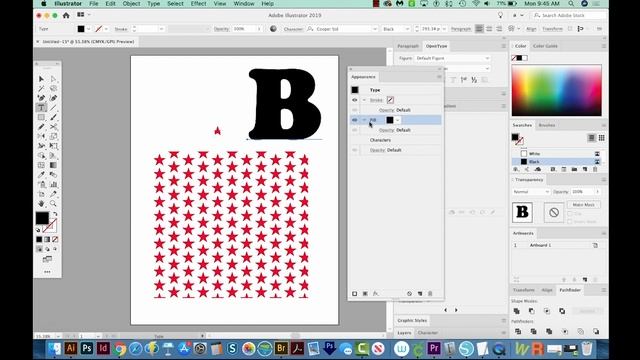Clear Appearance using the circle-slash icon
The height and width of the screenshot is (360, 640).
[409, 293]
